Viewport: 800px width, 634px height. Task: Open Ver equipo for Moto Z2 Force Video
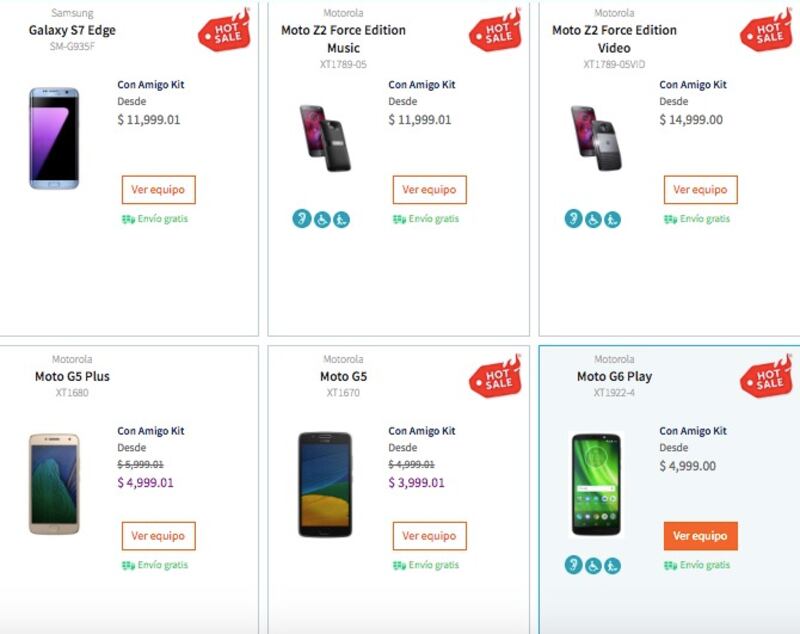[x=700, y=189]
